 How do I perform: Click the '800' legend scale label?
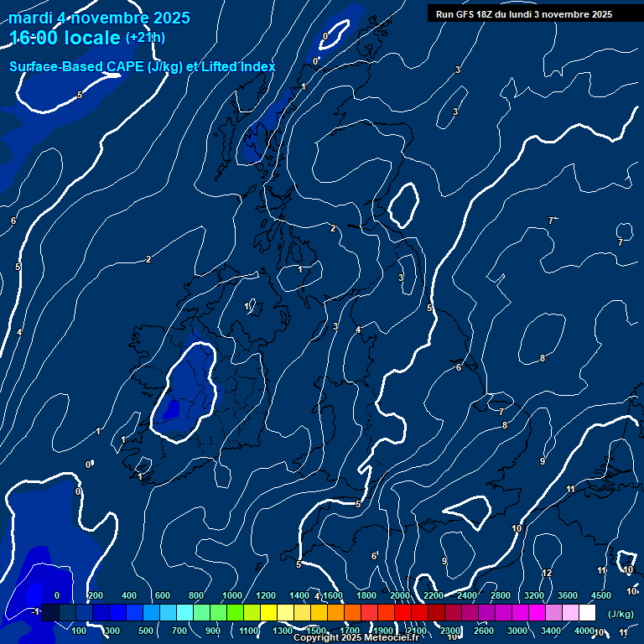(196, 595)
